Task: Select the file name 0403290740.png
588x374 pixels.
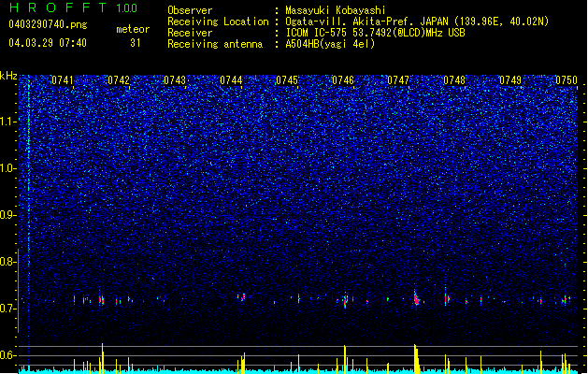Action: click(48, 25)
